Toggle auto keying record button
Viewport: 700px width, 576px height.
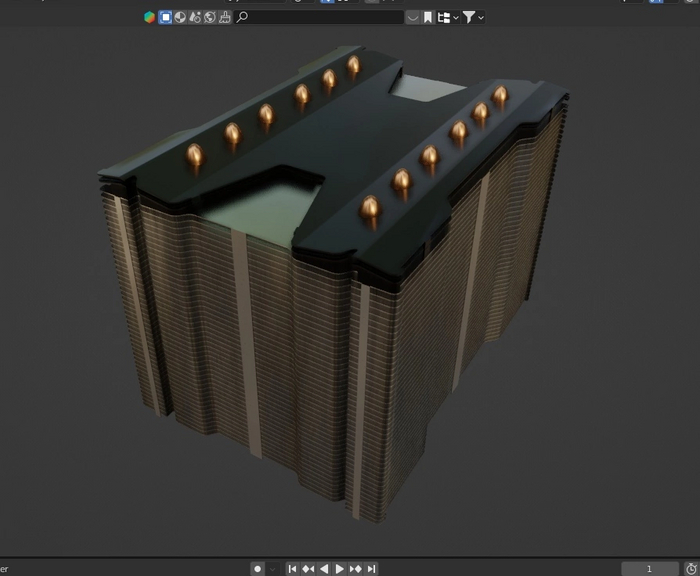coord(257,568)
